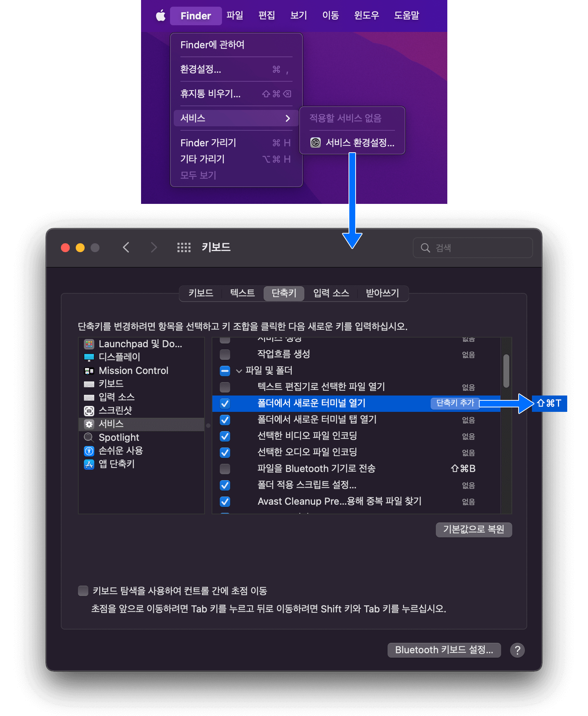Click the yellow minimize window button
This screenshot has height=716, width=588.
[80, 248]
